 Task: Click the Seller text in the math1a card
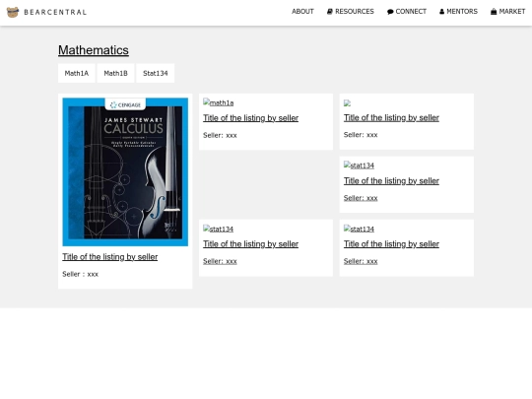220,135
